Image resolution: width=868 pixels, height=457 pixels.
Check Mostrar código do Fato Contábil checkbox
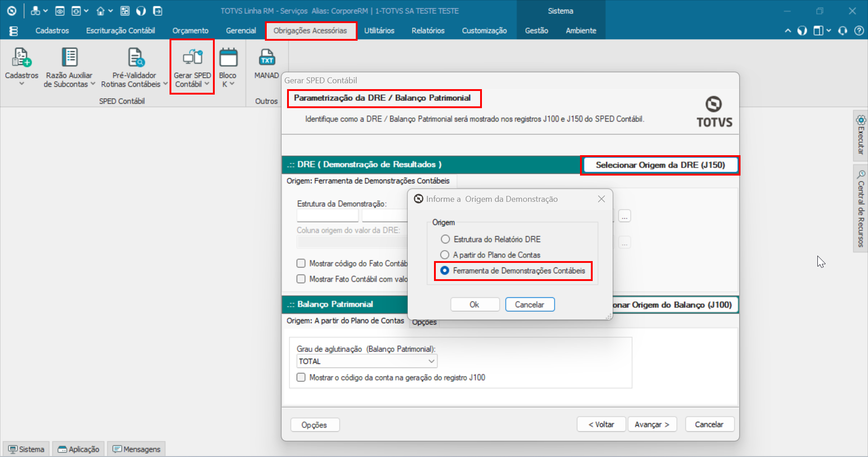[301, 263]
